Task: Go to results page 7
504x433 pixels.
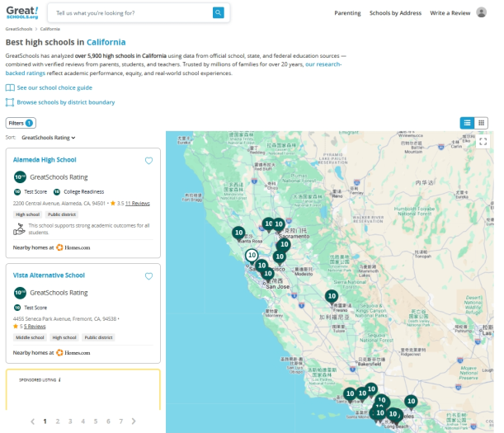Action: click(x=121, y=421)
